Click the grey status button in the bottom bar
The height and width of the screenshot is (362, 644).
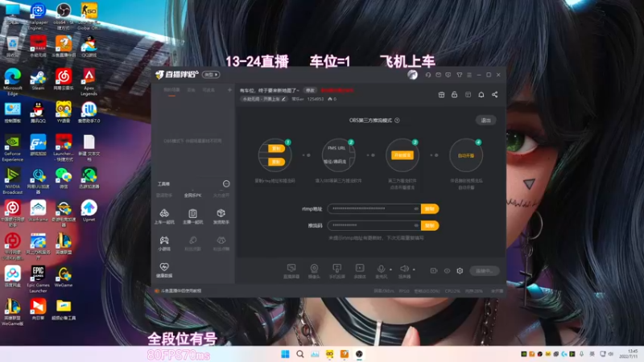point(485,271)
